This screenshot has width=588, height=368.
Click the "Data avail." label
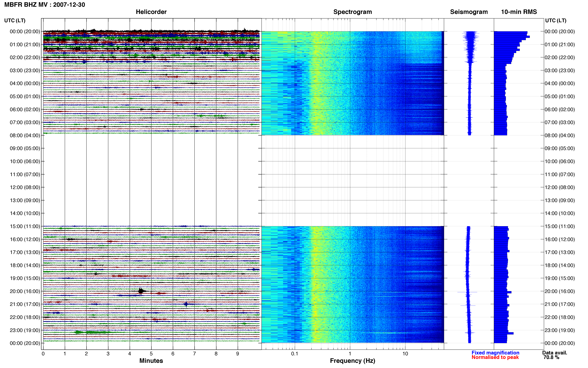555,353
